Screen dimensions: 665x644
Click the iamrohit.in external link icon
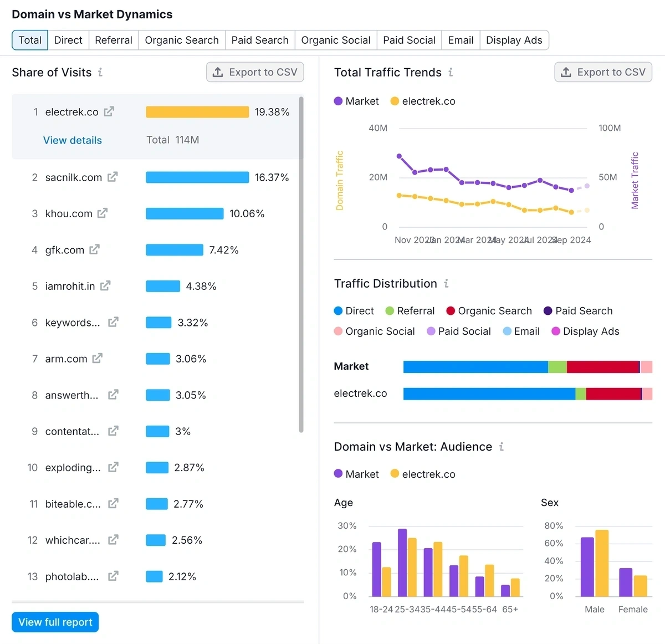click(x=105, y=286)
